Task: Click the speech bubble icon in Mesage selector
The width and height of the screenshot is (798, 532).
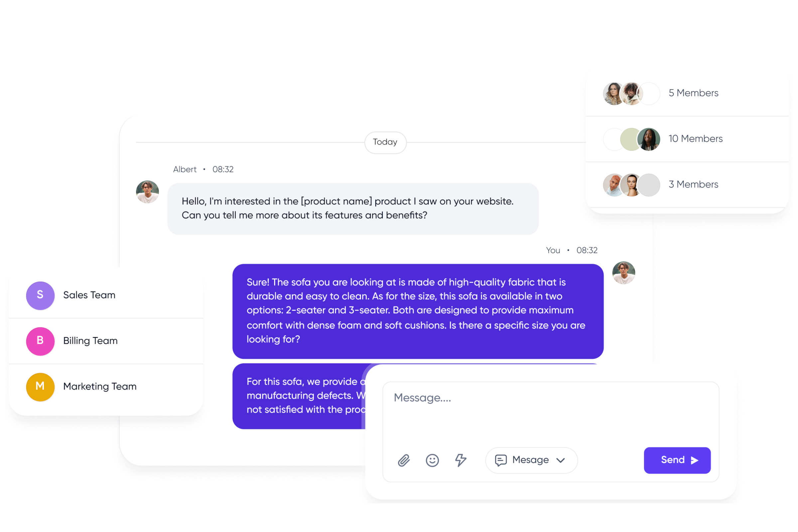Action: (x=501, y=461)
